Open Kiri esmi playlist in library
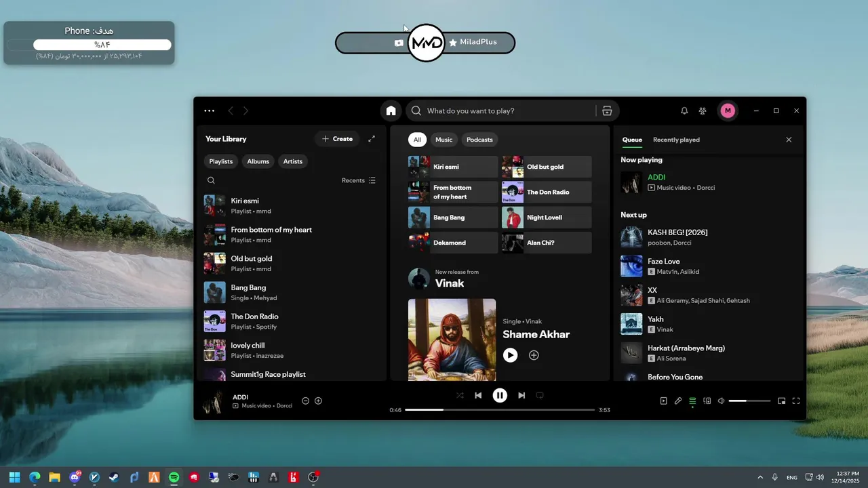Screen dimensions: 868x488 click(x=292, y=205)
